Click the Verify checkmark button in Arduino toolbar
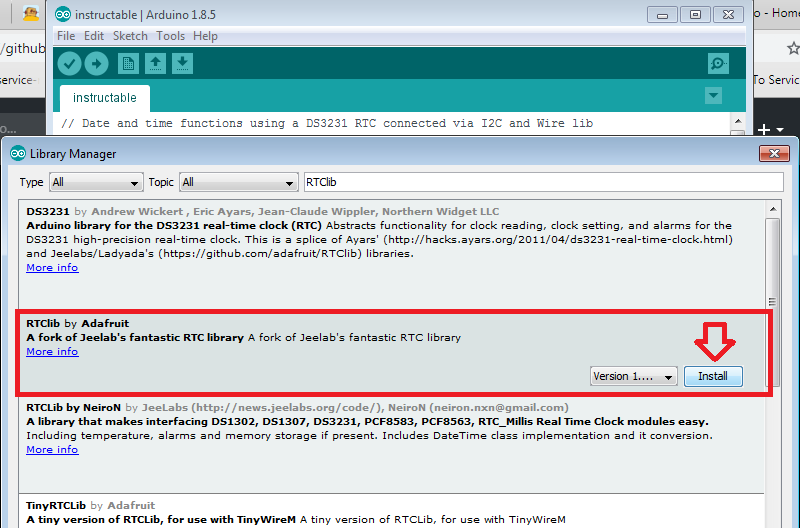The width and height of the screenshot is (800, 528). (x=69, y=64)
